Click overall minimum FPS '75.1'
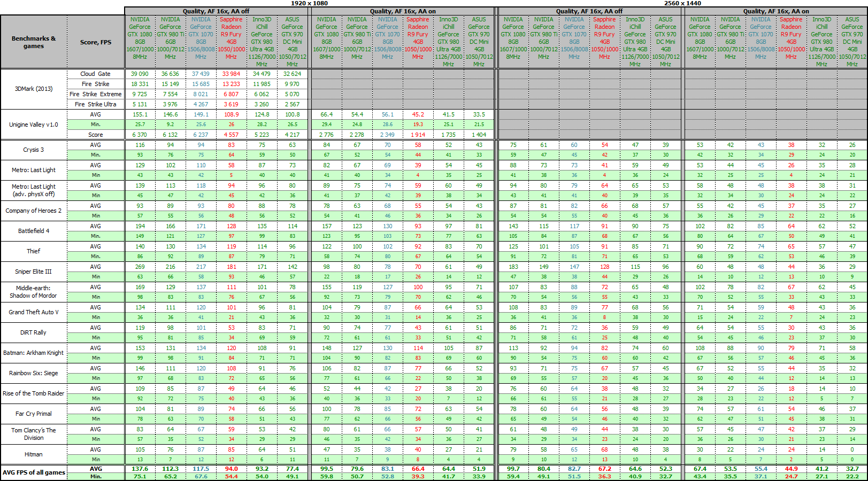This screenshot has width=868, height=481. pos(140,476)
